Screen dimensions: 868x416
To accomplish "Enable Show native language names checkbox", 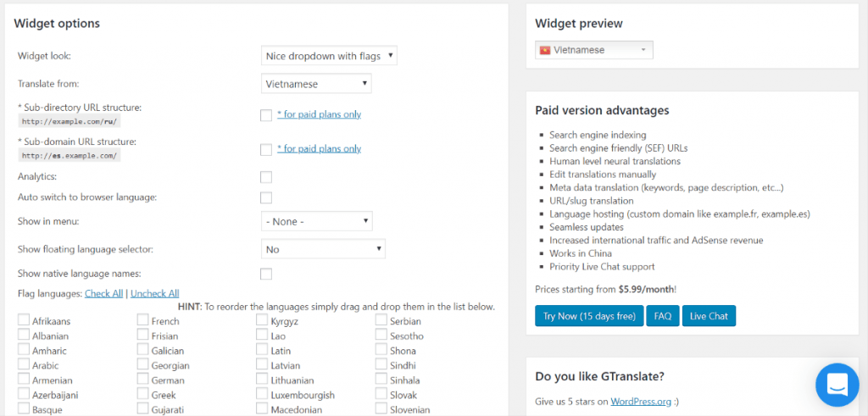I will click(266, 274).
